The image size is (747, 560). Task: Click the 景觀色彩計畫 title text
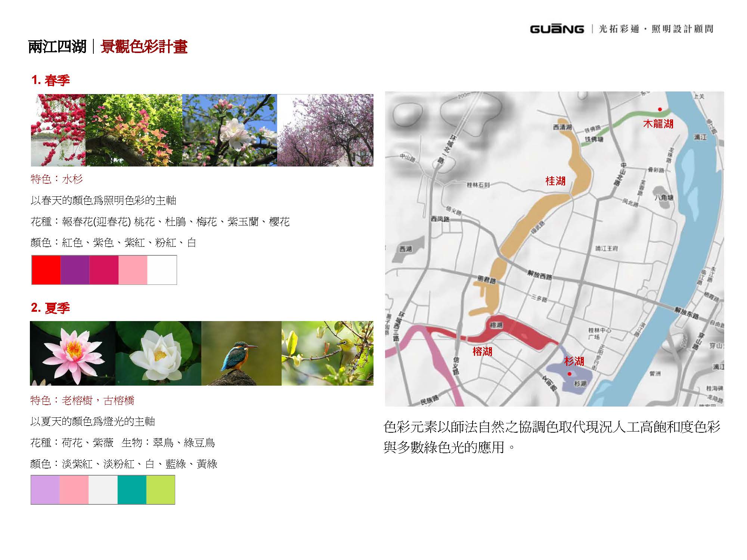point(144,47)
